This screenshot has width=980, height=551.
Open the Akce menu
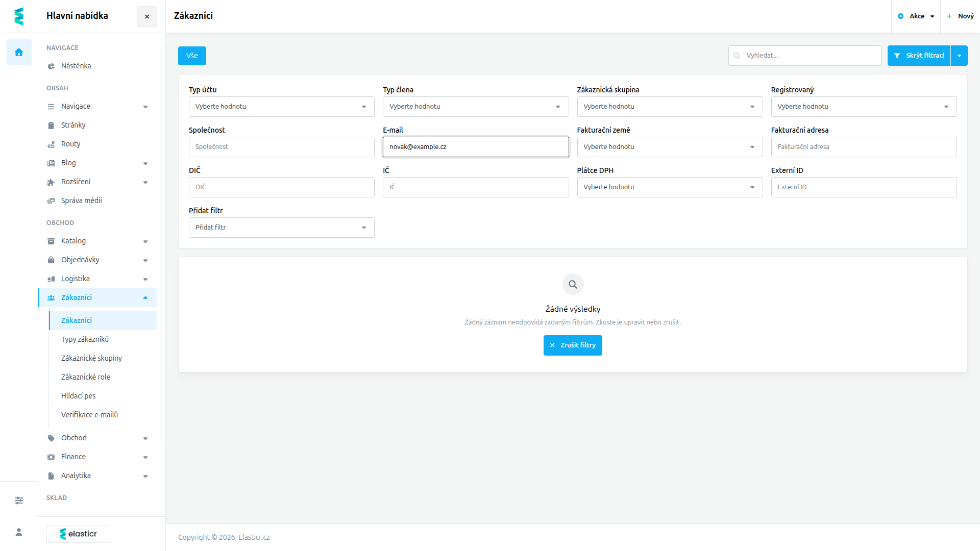(x=916, y=16)
